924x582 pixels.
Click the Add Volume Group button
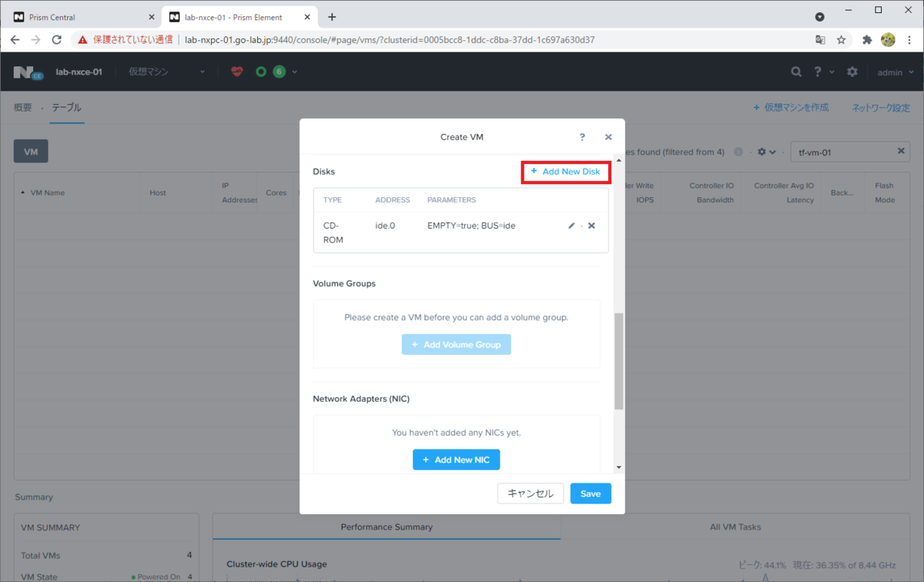457,345
